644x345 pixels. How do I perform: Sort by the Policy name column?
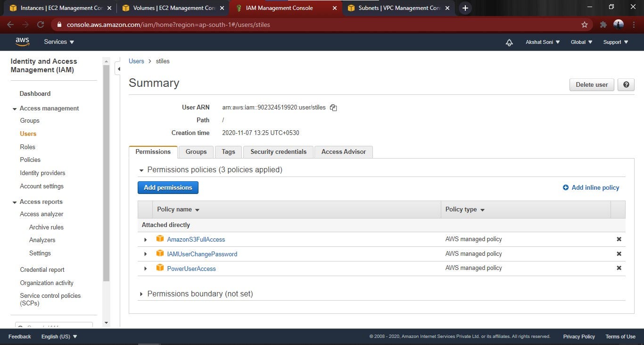pos(178,210)
